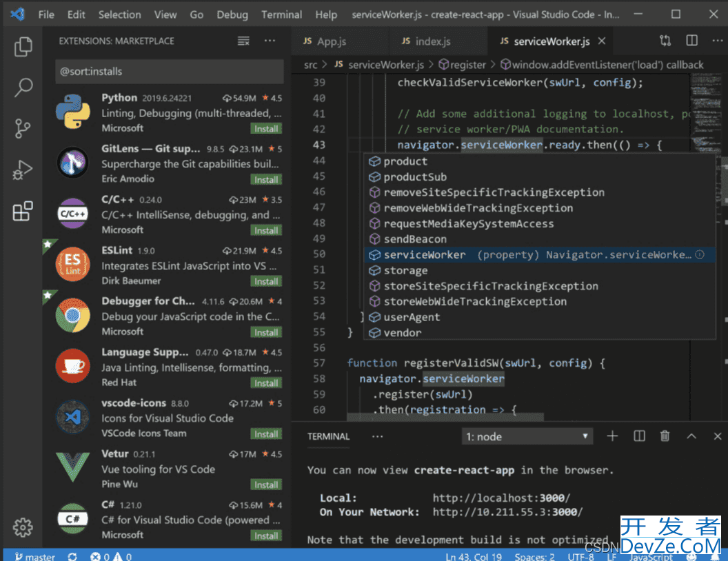Click register in the breadcrumb
728x561 pixels.
463,65
